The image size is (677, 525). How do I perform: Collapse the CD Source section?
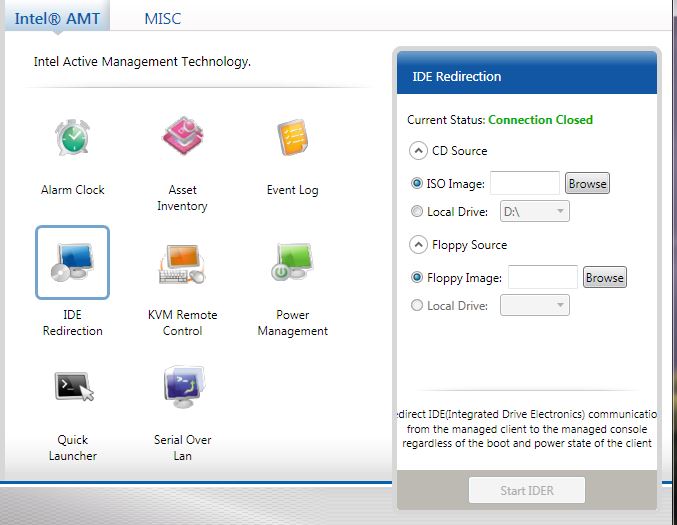coord(418,151)
